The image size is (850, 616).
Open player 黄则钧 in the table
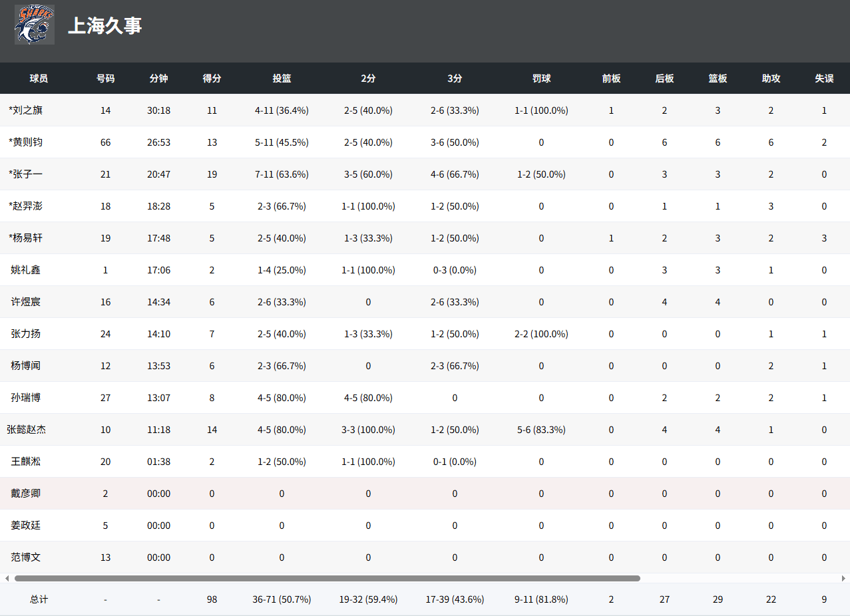coord(25,142)
